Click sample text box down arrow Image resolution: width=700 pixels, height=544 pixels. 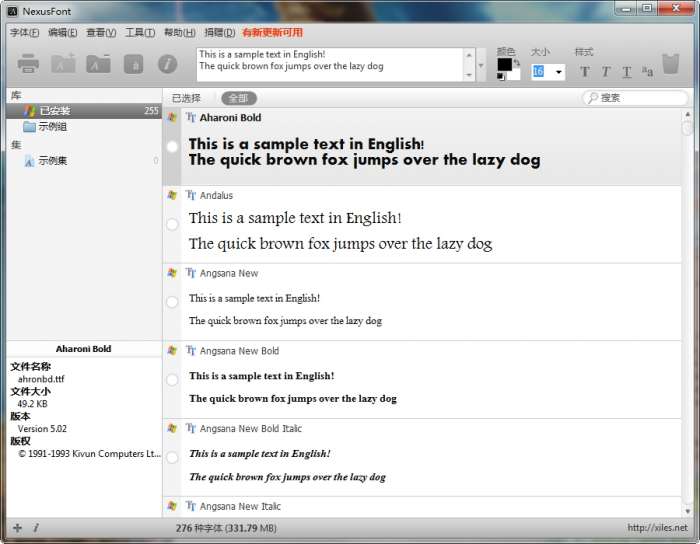(x=469, y=75)
